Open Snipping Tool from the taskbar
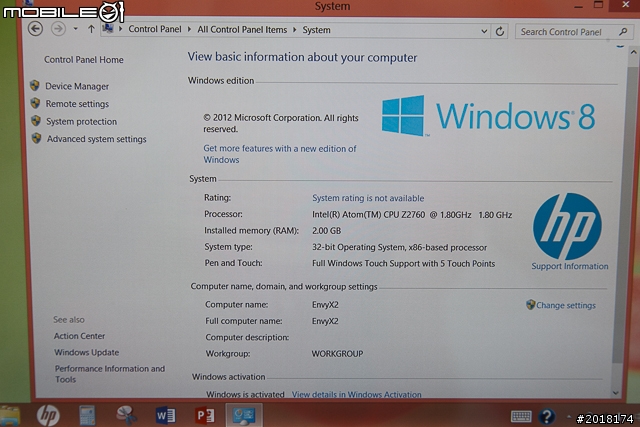 (x=127, y=416)
